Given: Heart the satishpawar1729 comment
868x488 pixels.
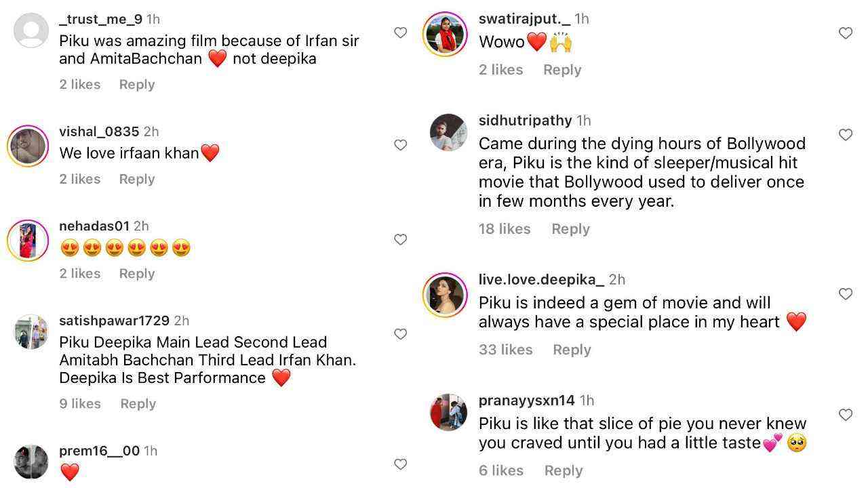Looking at the screenshot, I should point(400,334).
